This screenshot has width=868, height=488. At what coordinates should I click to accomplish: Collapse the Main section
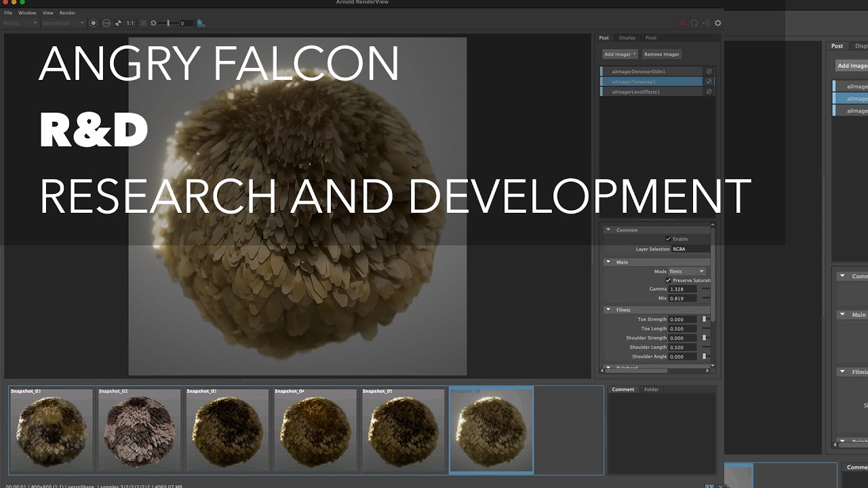click(x=608, y=262)
